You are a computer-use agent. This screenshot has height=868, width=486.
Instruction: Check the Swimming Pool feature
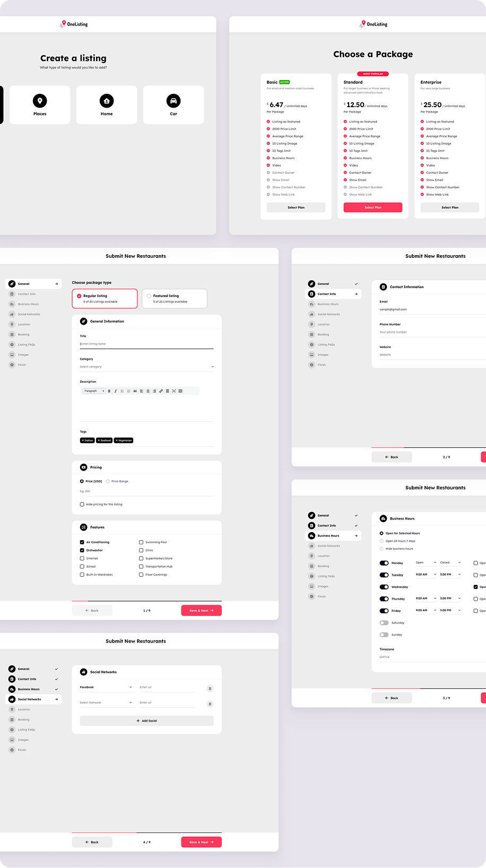tap(141, 542)
